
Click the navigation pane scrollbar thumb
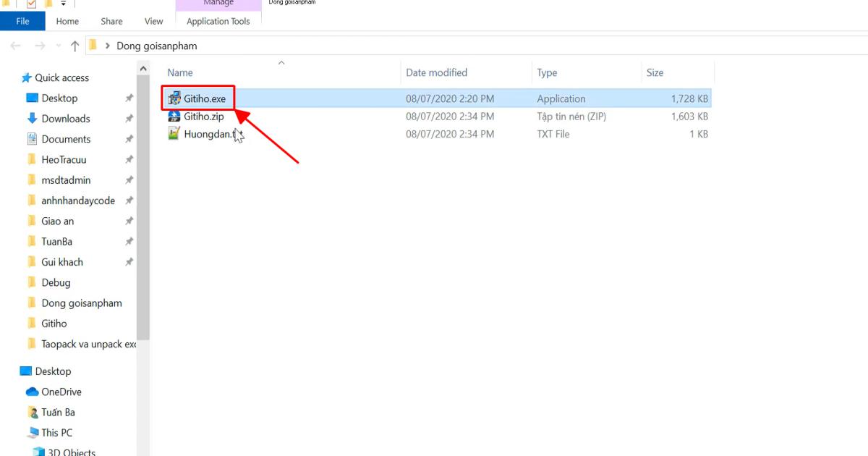coord(143,208)
